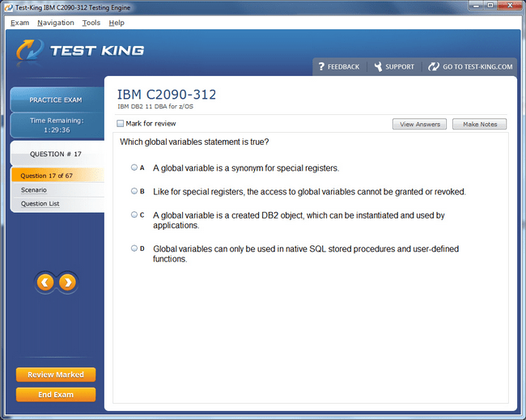Click the View Answers button

click(x=419, y=124)
